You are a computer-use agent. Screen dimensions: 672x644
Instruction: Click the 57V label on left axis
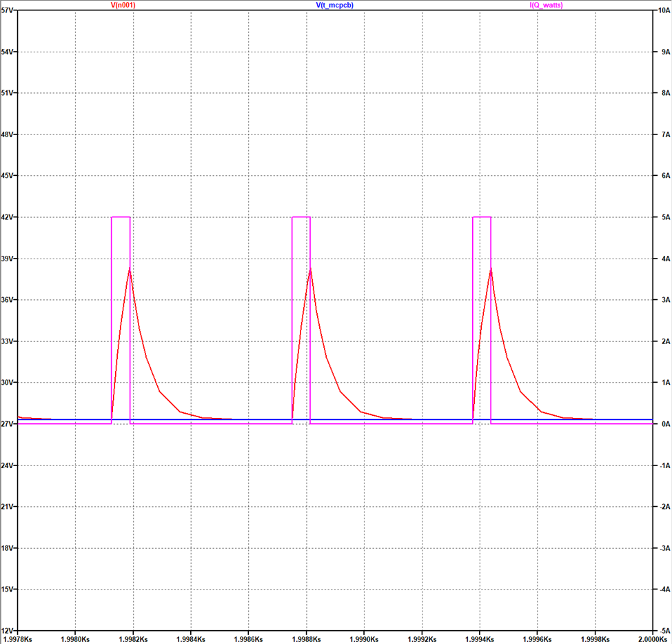[x=8, y=11]
